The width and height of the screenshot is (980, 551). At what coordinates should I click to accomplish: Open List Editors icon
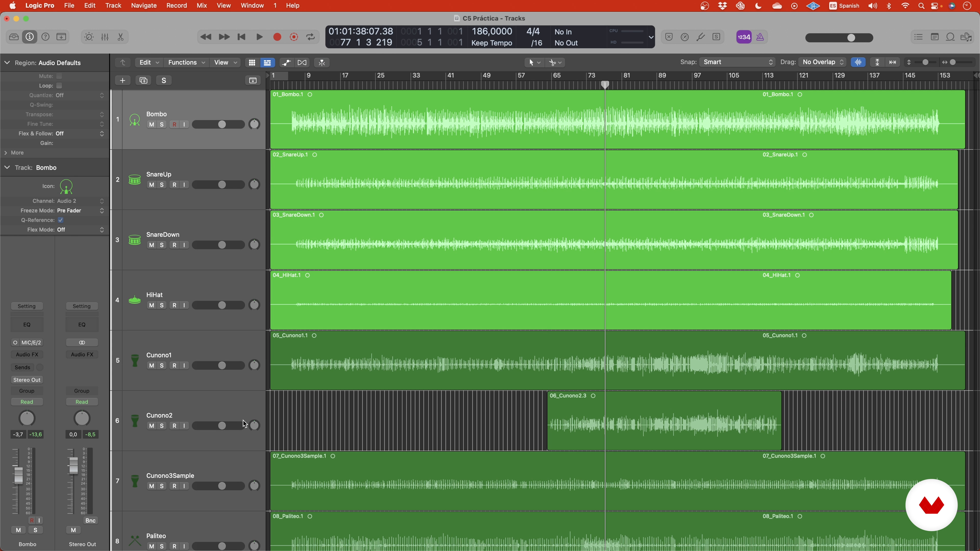pyautogui.click(x=918, y=37)
